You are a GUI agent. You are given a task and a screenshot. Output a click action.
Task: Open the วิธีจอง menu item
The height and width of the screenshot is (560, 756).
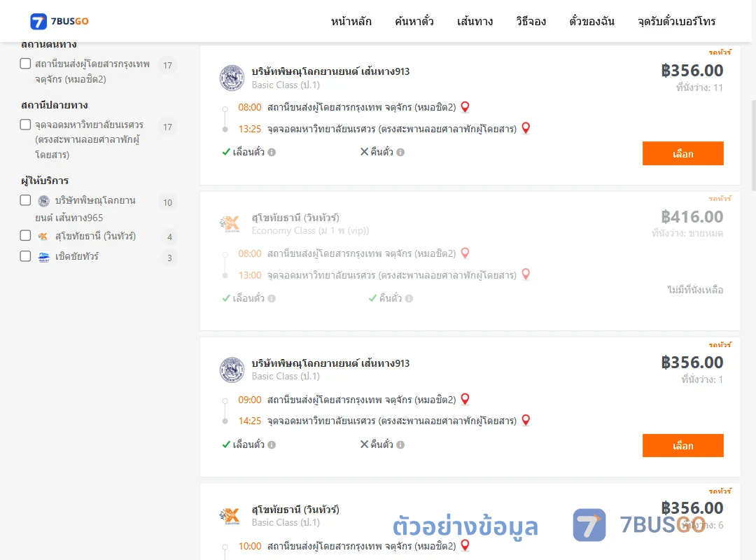coord(531,21)
